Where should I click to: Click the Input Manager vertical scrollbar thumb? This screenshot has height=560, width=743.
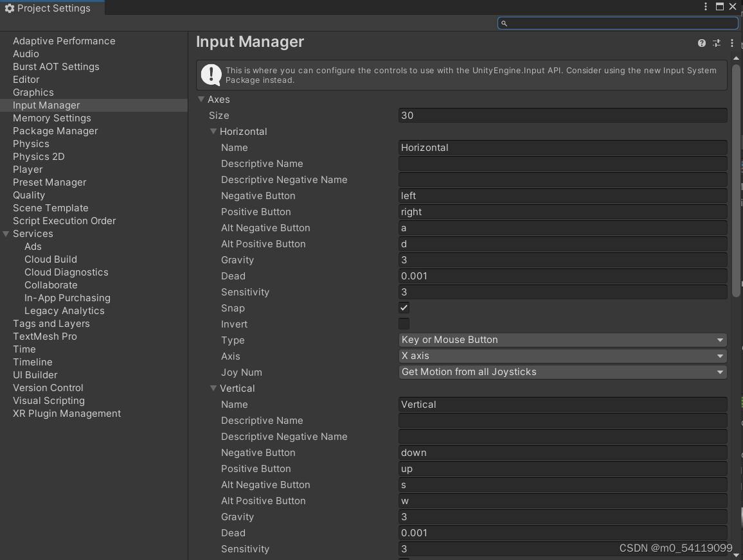[x=736, y=181]
